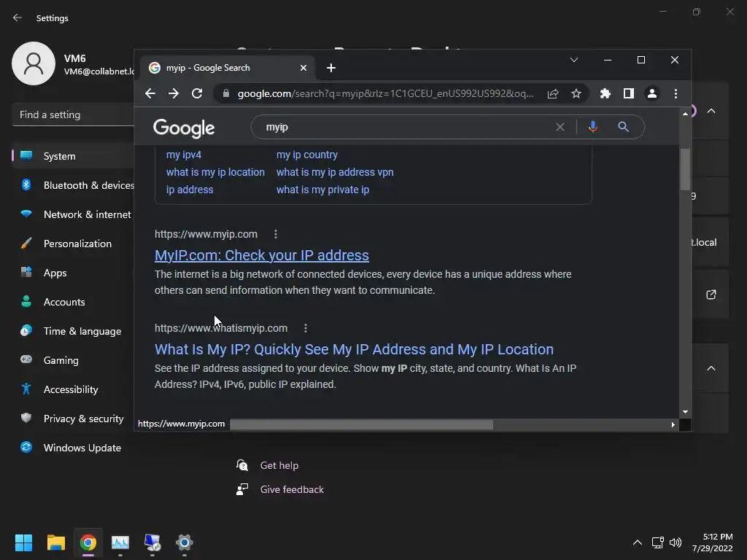Screen dimensions: 747x560
Task: Select System in Settings sidebar
Action: [73, 156]
